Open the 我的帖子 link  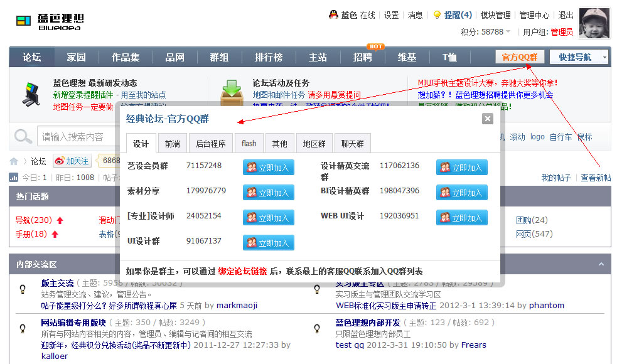(x=556, y=178)
